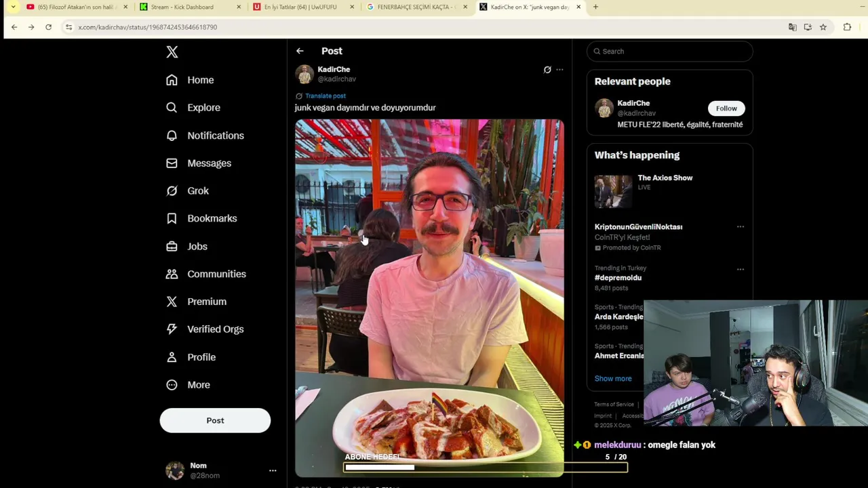Switch to the FENERBAHÇE SEÇİMİ Google tab
The height and width of the screenshot is (488, 868).
click(416, 7)
